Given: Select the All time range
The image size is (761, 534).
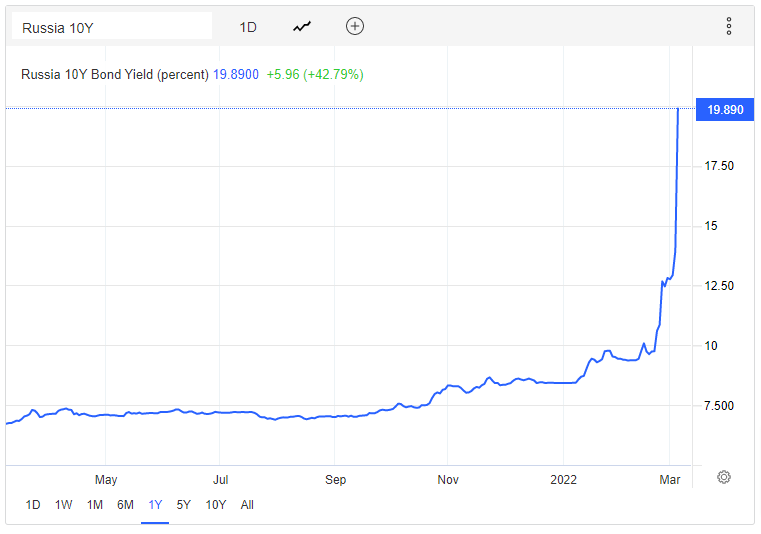Looking at the screenshot, I should coord(247,505).
